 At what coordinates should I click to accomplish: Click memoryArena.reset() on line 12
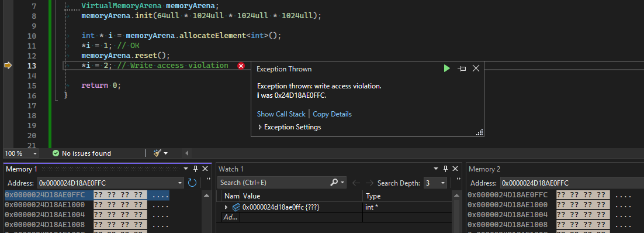coord(126,56)
